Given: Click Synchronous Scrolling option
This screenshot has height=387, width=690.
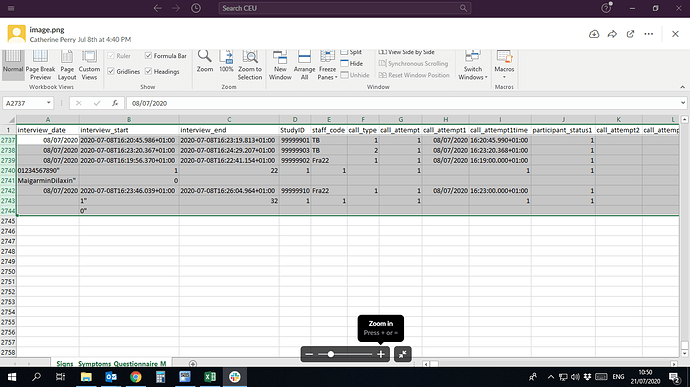Looking at the screenshot, I should [x=413, y=63].
